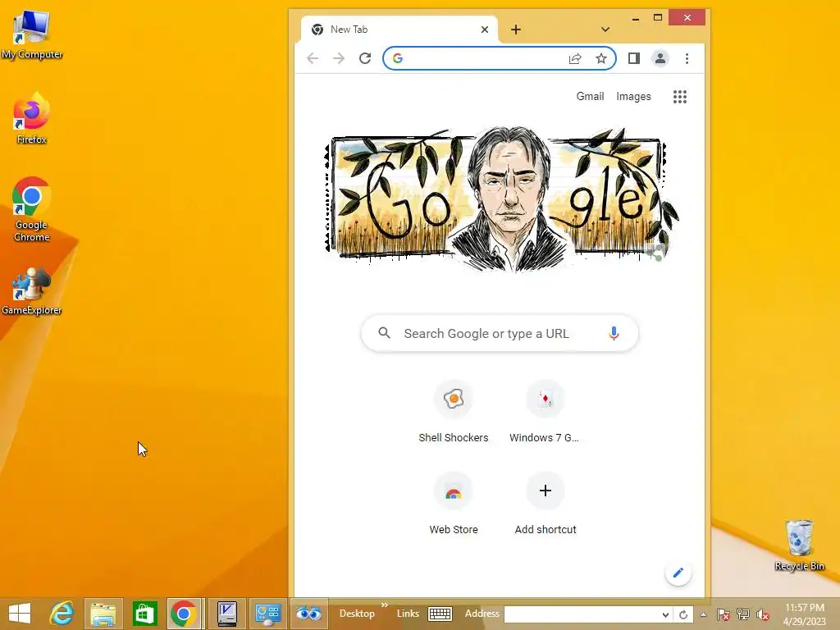Click the classic Mac computer taskbar icon
This screenshot has width=840, height=630.
pos(227,614)
